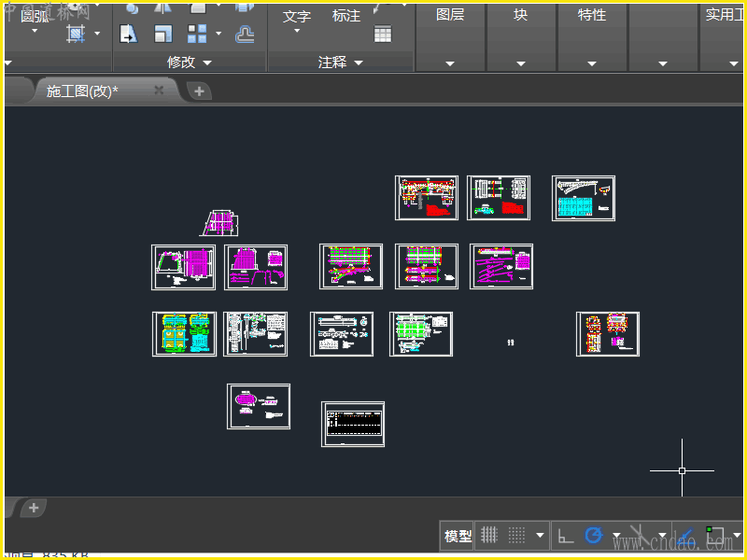The height and width of the screenshot is (560, 747).
Task: Click the bottom-center table drawing sheet
Action: (x=352, y=424)
